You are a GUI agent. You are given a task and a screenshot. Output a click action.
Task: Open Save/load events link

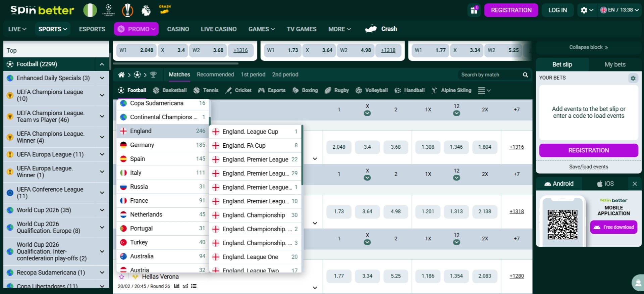pyautogui.click(x=589, y=167)
